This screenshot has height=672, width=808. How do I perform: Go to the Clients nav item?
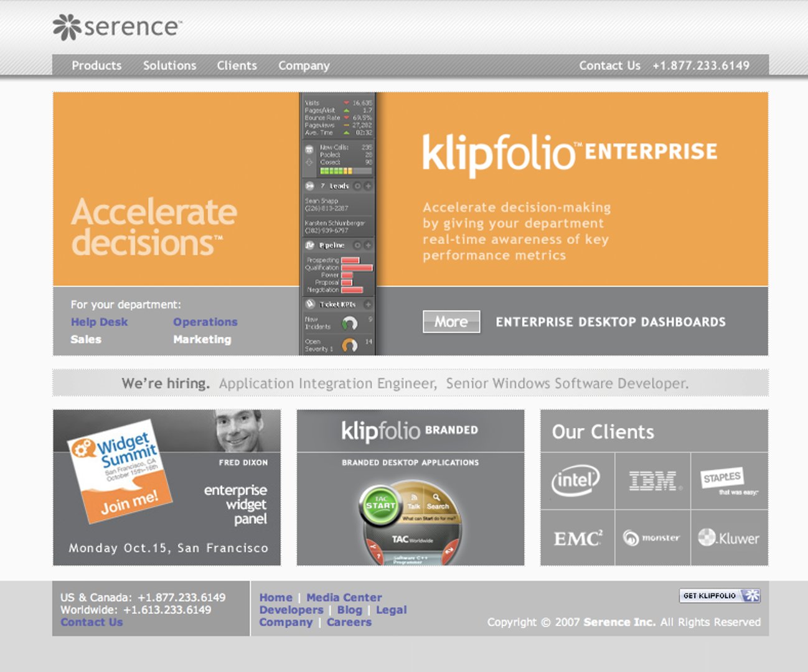click(237, 65)
